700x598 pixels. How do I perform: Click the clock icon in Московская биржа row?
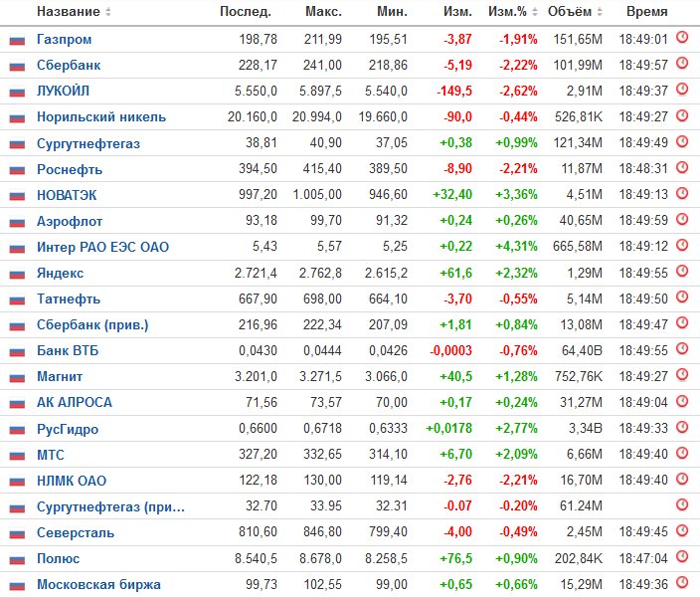(682, 582)
